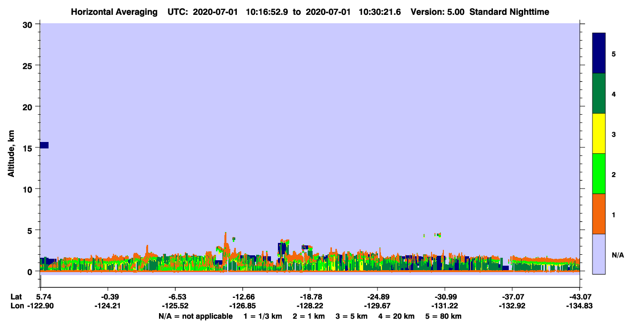The image size is (644, 330).
Task: Click the lavender N/A color bar segment
Action: pyautogui.click(x=599, y=254)
